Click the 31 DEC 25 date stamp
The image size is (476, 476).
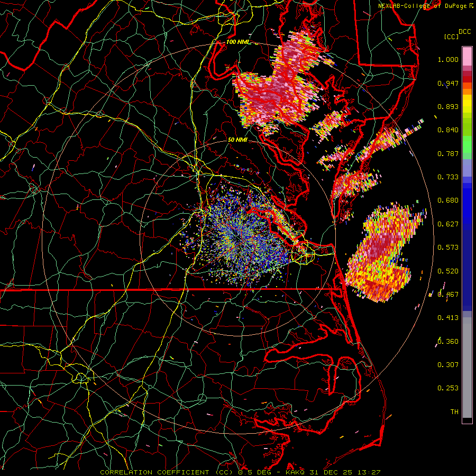331,472
